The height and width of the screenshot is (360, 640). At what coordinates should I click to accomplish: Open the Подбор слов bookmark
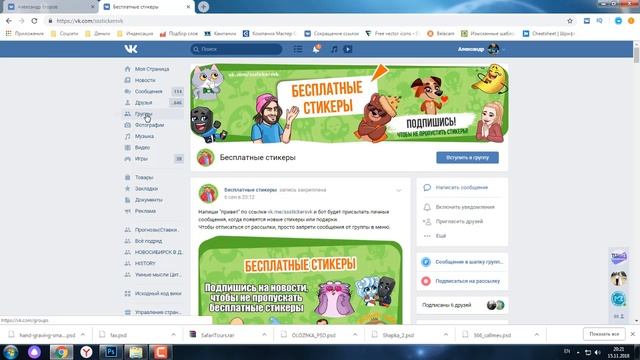click(x=179, y=33)
